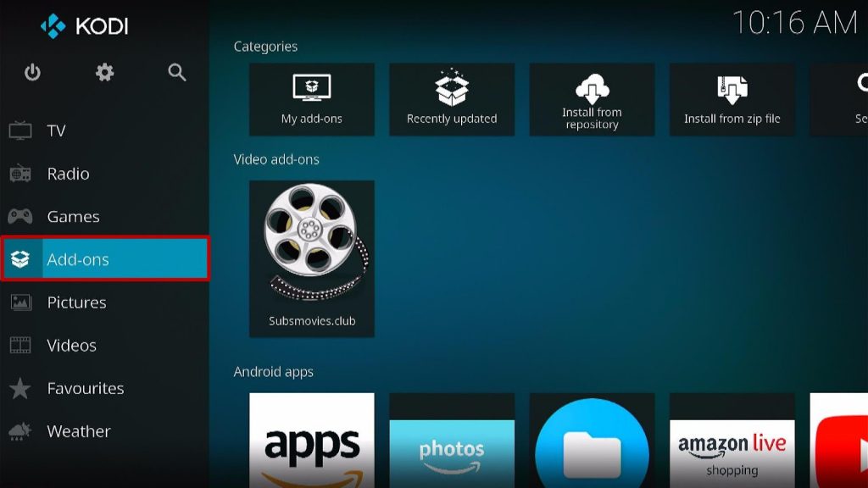Select the TV screen icon
Image resolution: width=868 pixels, height=488 pixels.
tap(20, 130)
